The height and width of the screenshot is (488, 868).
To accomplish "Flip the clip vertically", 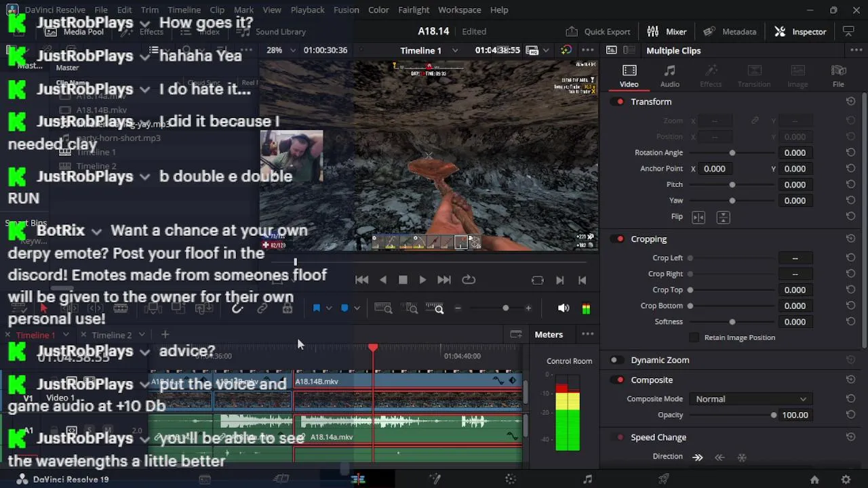I will tap(723, 217).
